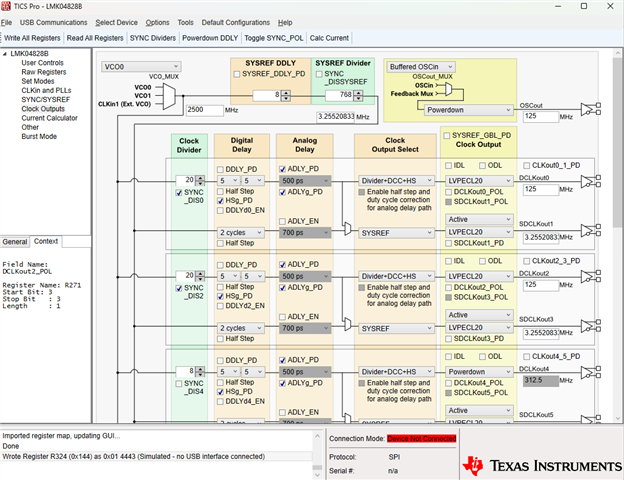The image size is (624, 480).
Task: Open the USB Communications menu
Action: [53, 23]
